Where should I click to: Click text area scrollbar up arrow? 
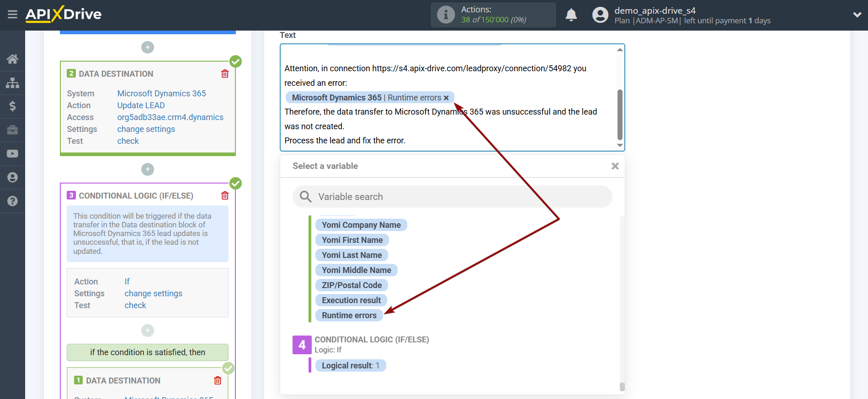pyautogui.click(x=620, y=49)
